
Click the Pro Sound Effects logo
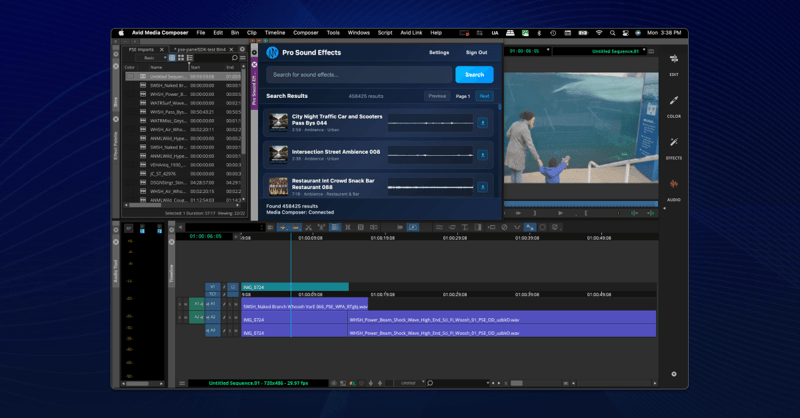point(272,53)
